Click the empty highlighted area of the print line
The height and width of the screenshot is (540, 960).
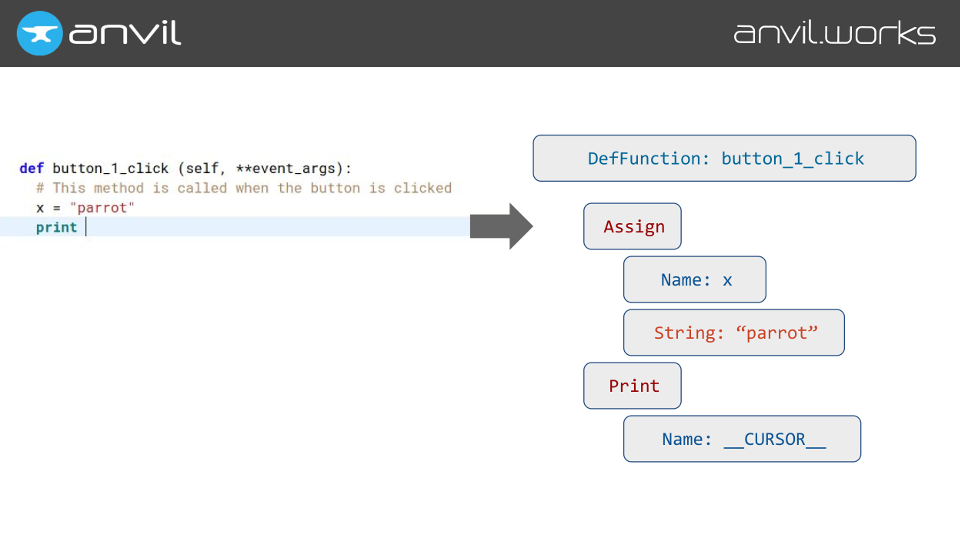280,228
